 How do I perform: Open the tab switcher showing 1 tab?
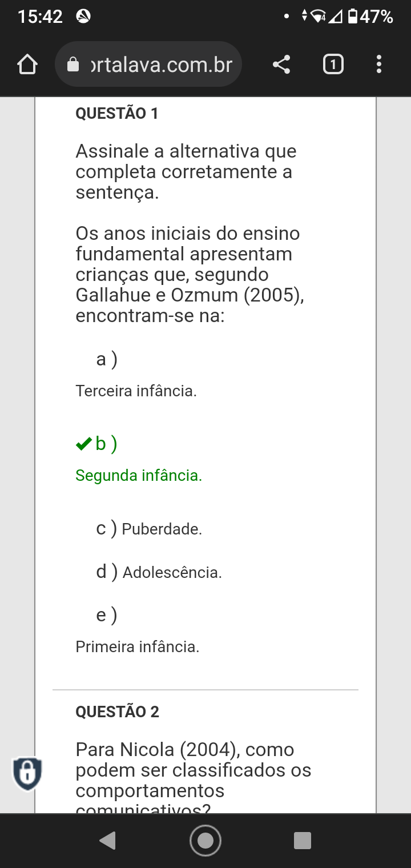tap(333, 65)
